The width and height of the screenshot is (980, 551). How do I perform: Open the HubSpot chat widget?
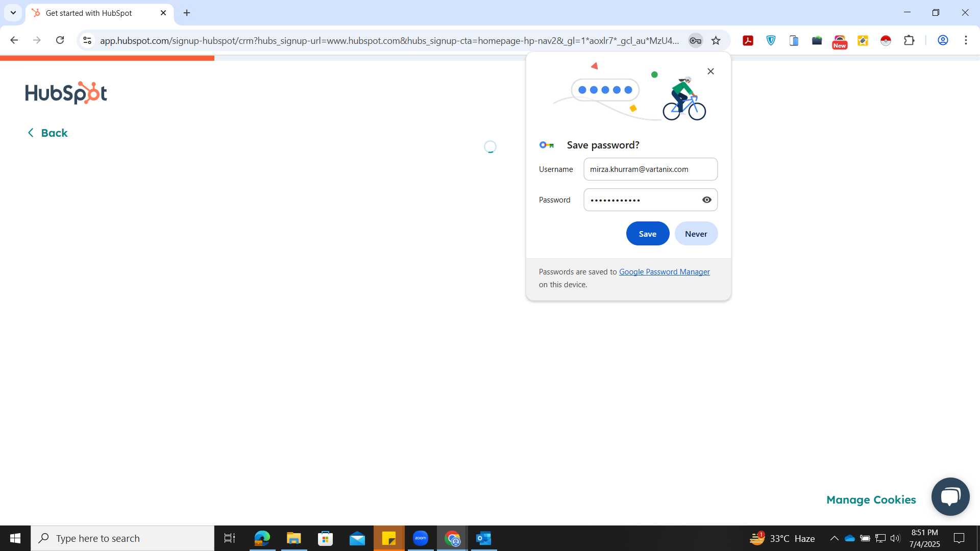click(x=950, y=496)
